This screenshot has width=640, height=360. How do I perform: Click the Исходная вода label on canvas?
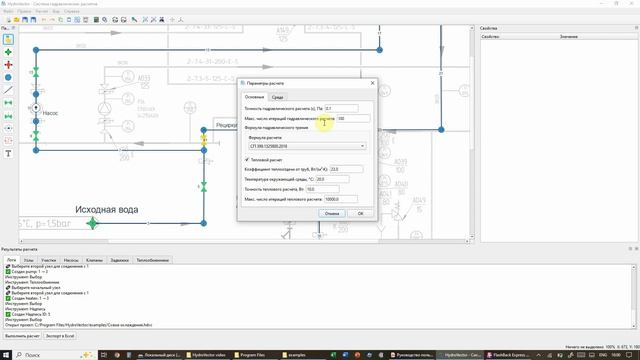pyautogui.click(x=107, y=209)
